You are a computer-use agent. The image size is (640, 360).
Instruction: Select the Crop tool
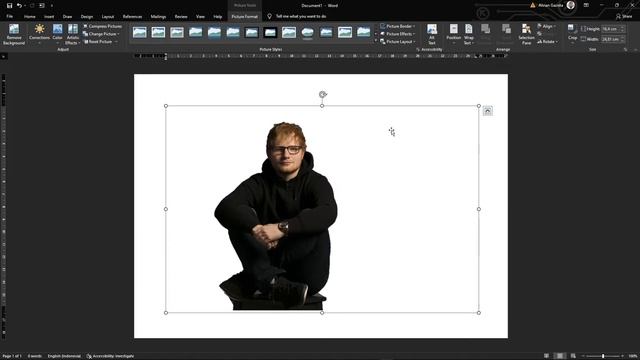pyautogui.click(x=572, y=33)
